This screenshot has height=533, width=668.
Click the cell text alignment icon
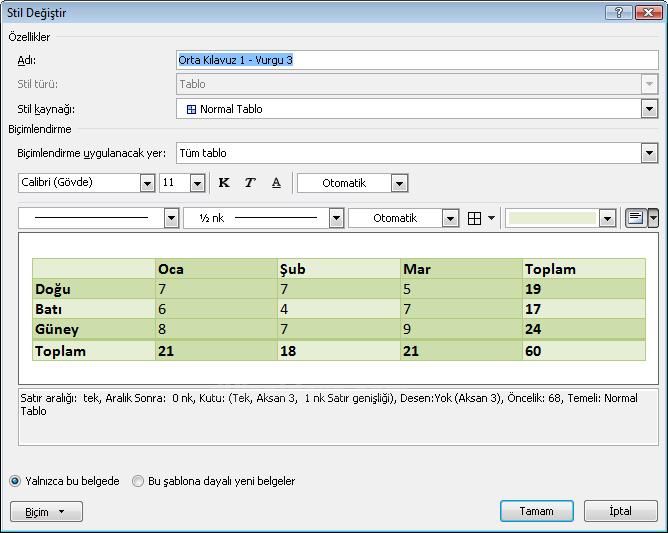point(636,218)
